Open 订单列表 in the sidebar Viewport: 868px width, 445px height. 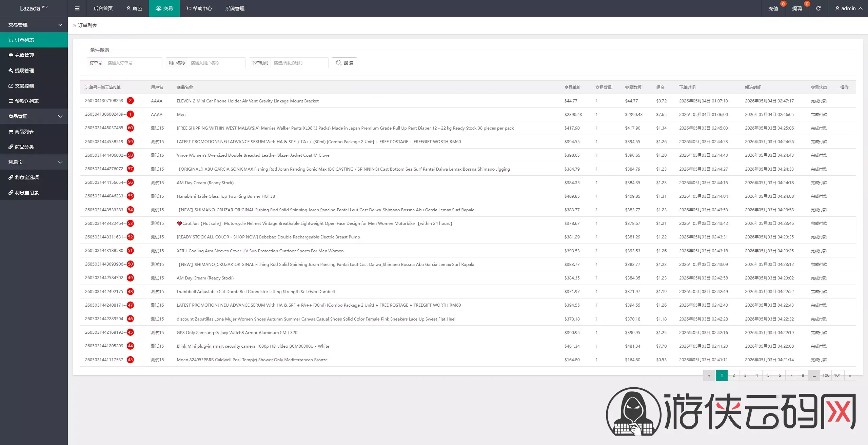[34, 40]
